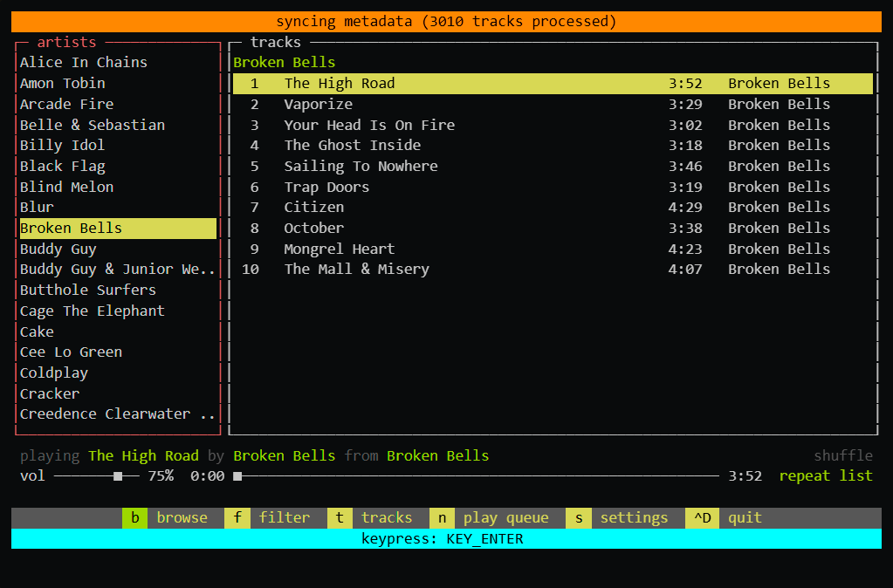This screenshot has width=893, height=588.
Task: Click Broken Bells album header in tracks
Action: click(x=285, y=62)
